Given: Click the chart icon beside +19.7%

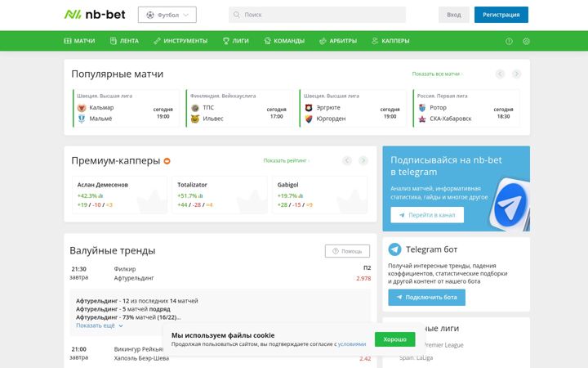Looking at the screenshot, I should tap(301, 196).
